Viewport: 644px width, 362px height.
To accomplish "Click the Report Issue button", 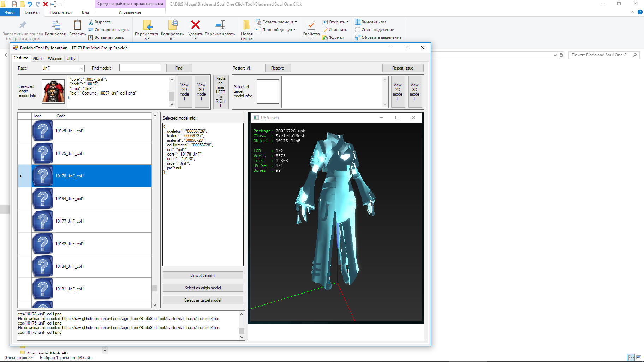I will [x=402, y=68].
